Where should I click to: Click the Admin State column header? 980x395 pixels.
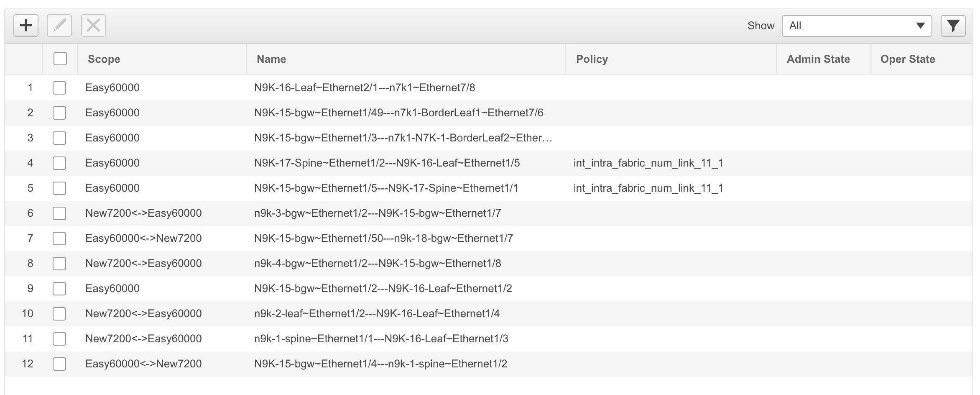tap(818, 59)
